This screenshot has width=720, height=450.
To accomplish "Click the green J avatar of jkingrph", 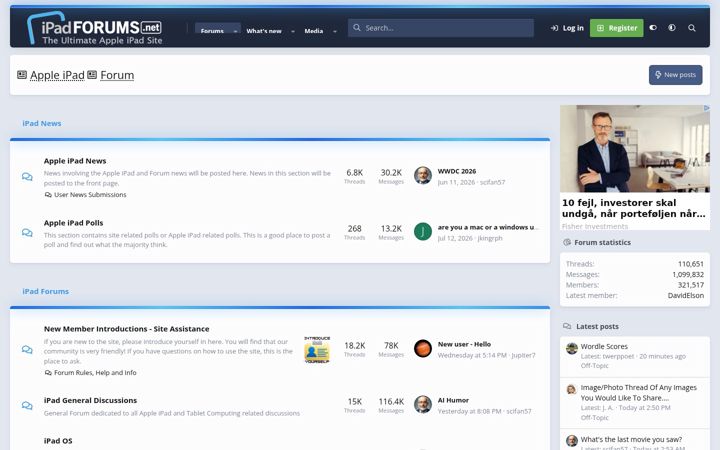I will pyautogui.click(x=423, y=231).
